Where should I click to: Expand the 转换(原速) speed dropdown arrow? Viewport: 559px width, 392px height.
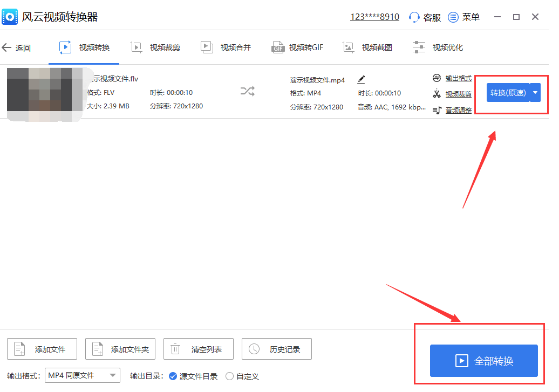[x=535, y=93]
